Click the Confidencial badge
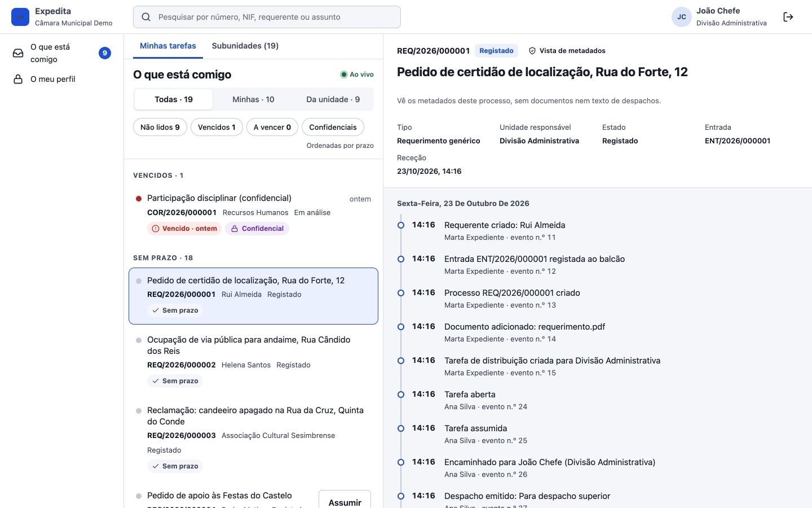Screen dimensions: 812x508 pyautogui.click(x=257, y=229)
